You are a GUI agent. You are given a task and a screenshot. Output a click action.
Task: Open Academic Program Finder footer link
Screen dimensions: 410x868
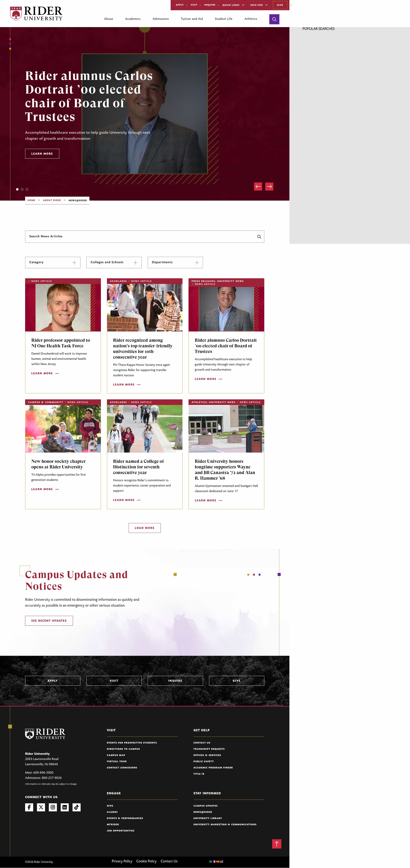(x=213, y=768)
